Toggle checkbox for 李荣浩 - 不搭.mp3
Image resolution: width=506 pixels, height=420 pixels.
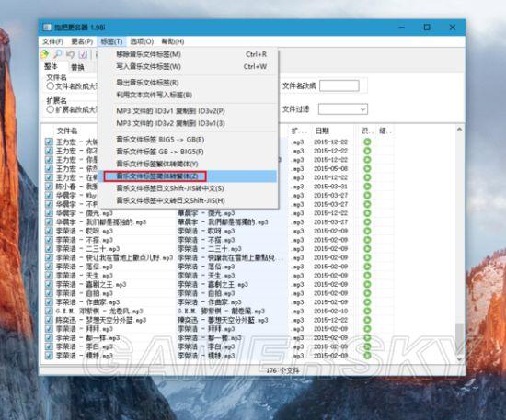(49, 240)
